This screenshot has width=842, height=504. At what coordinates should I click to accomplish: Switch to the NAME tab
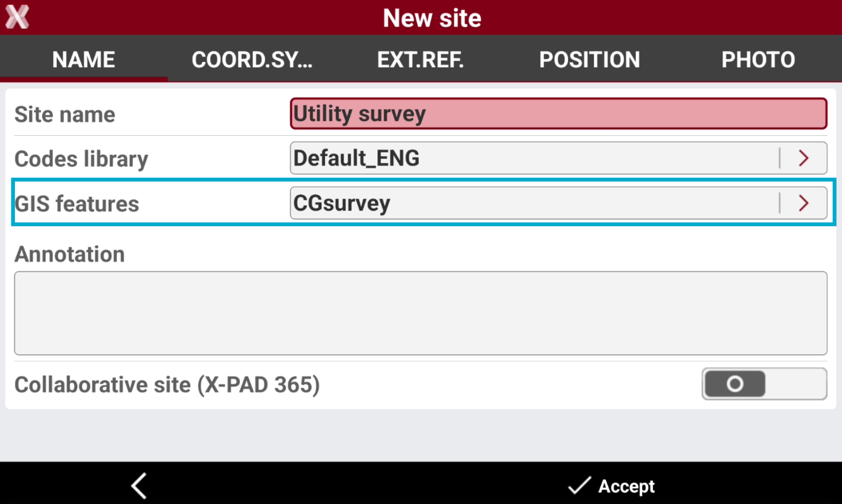84,59
